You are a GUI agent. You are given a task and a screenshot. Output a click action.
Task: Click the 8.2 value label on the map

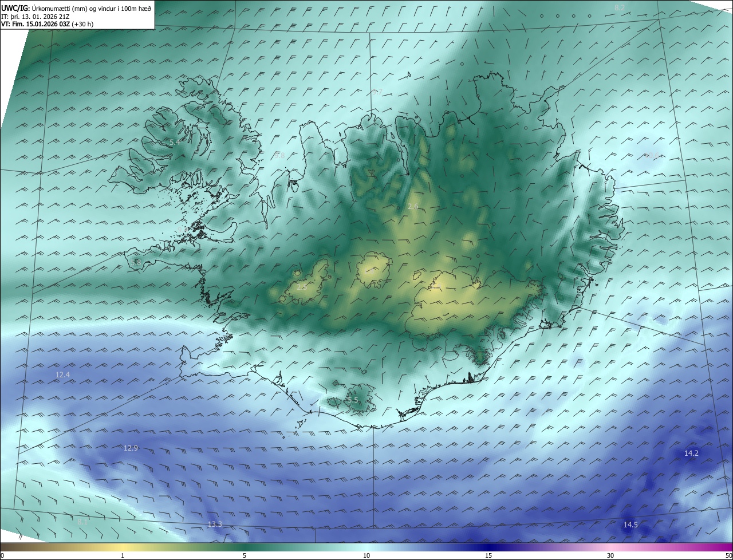tap(620, 7)
